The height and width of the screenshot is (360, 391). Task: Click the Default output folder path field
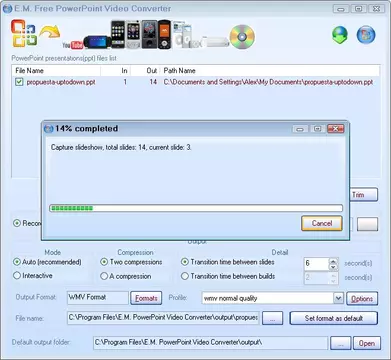click(210, 343)
